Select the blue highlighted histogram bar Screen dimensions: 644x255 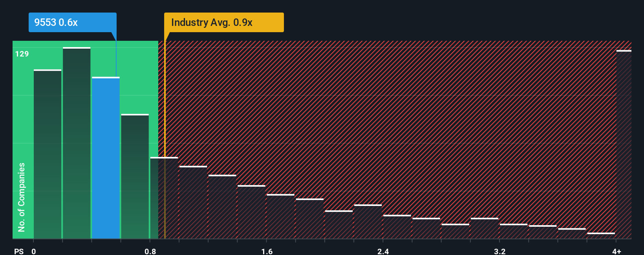point(106,158)
